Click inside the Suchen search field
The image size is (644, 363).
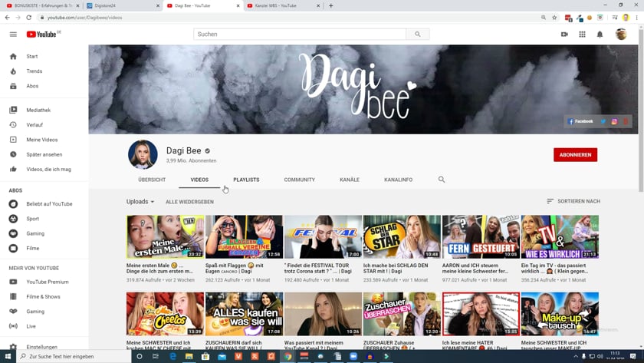[300, 34]
